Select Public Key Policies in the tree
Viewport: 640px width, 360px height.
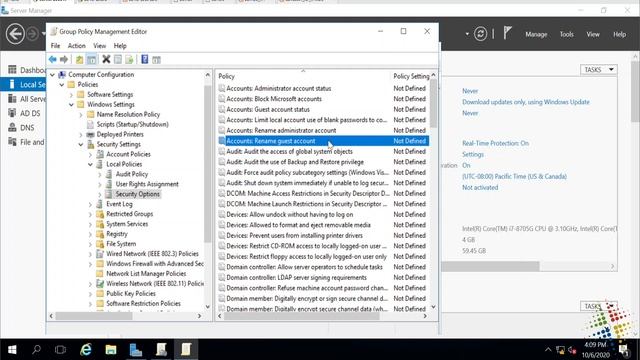pos(131,293)
